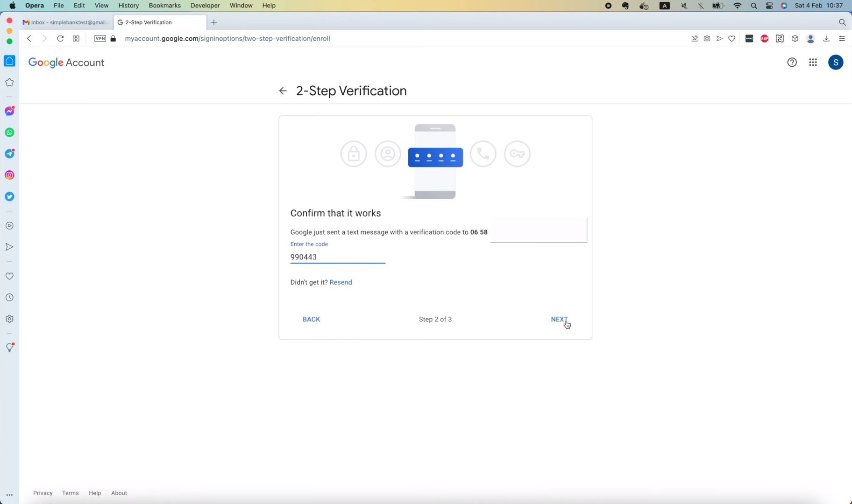Open the File menu
Viewport: 852px width, 504px height.
point(59,6)
